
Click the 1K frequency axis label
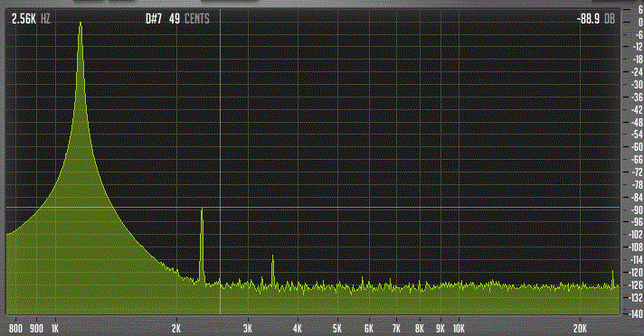tap(55, 329)
